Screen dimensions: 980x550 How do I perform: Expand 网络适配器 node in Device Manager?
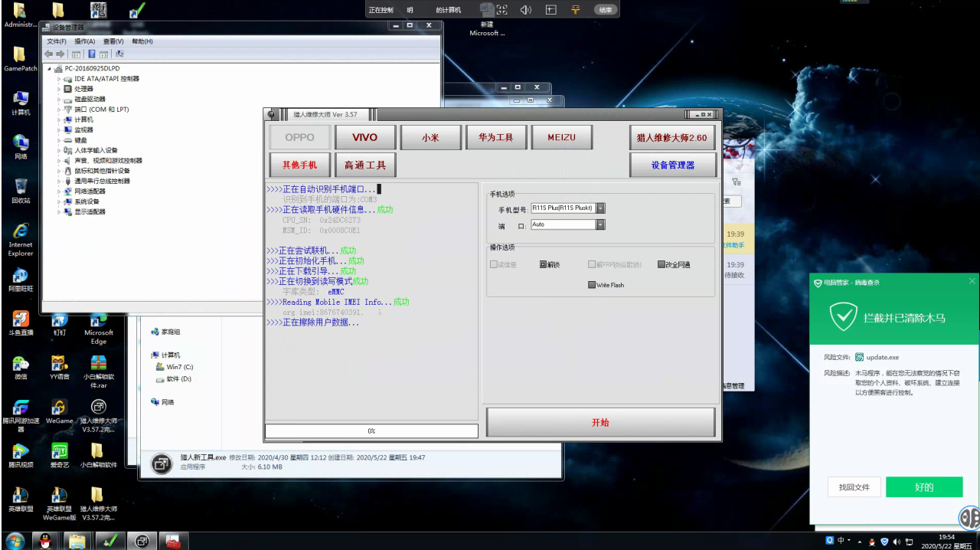[60, 192]
